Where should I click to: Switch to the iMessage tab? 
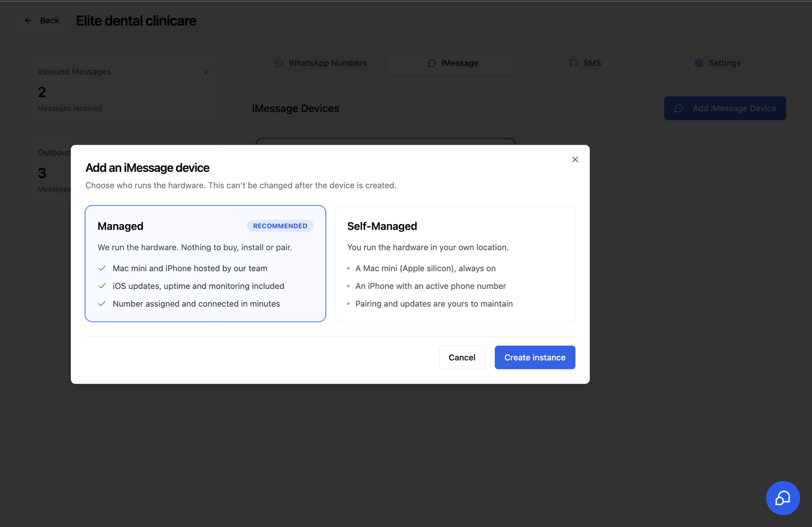453,63
